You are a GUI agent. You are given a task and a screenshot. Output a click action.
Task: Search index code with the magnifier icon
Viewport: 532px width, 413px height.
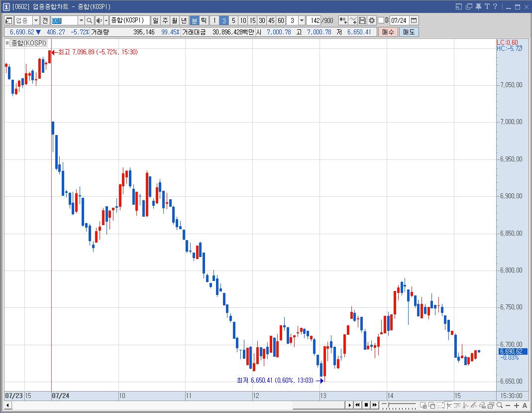pyautogui.click(x=89, y=20)
